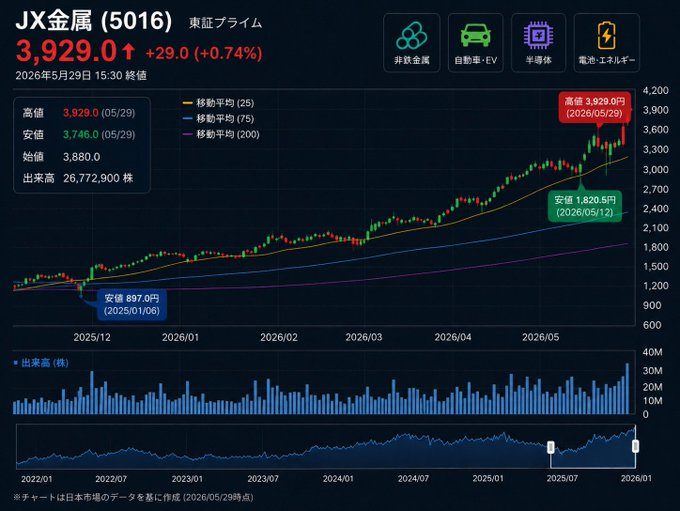Viewport: 680px width, 511px height.
Task: Open the 電池·エネルギー battery icon
Action: [x=606, y=43]
